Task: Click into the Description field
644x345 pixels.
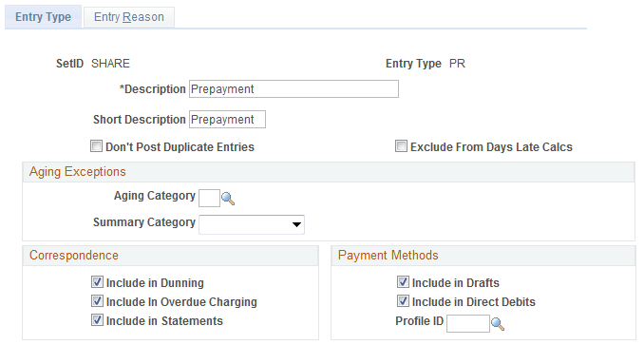Action: [x=294, y=89]
